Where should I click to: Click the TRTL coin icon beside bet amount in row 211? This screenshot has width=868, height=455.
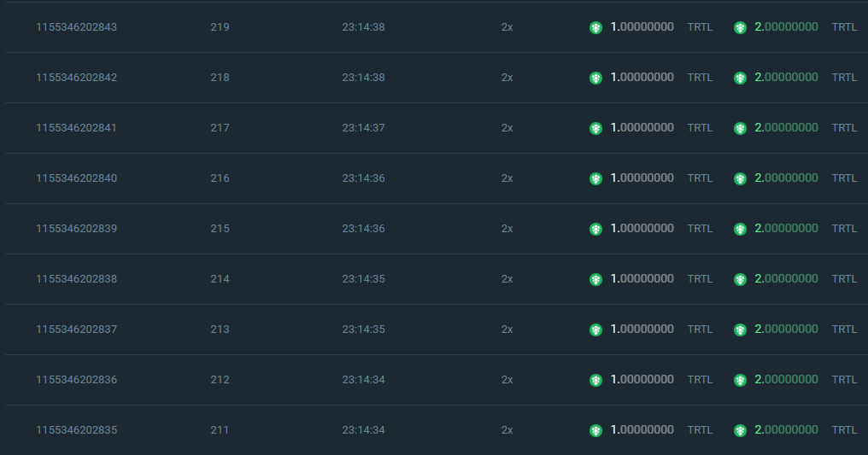tap(595, 430)
